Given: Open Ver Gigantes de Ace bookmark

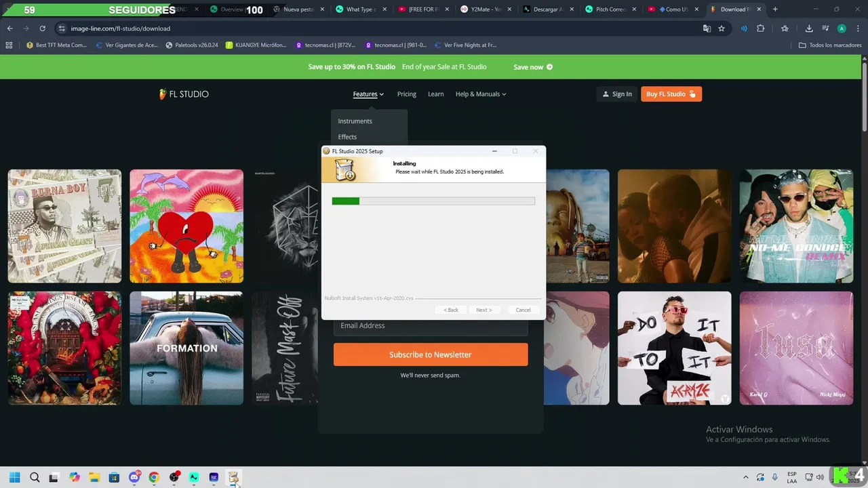Looking at the screenshot, I should click(126, 45).
